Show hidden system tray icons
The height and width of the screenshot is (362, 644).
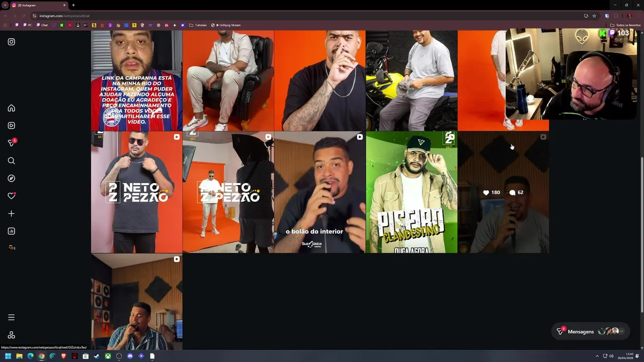click(x=597, y=356)
